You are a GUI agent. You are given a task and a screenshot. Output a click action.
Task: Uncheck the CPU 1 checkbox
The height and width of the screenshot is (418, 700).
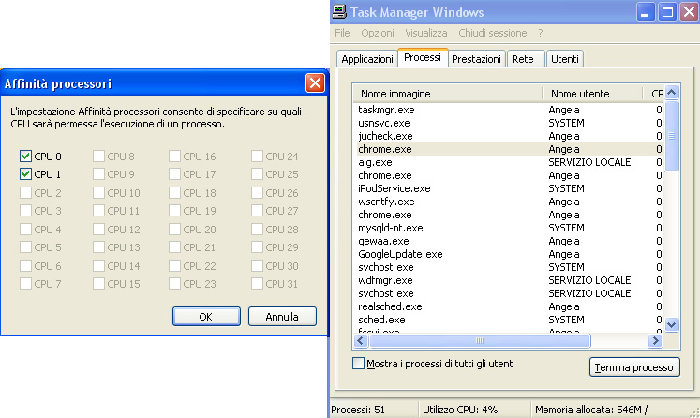pos(25,174)
